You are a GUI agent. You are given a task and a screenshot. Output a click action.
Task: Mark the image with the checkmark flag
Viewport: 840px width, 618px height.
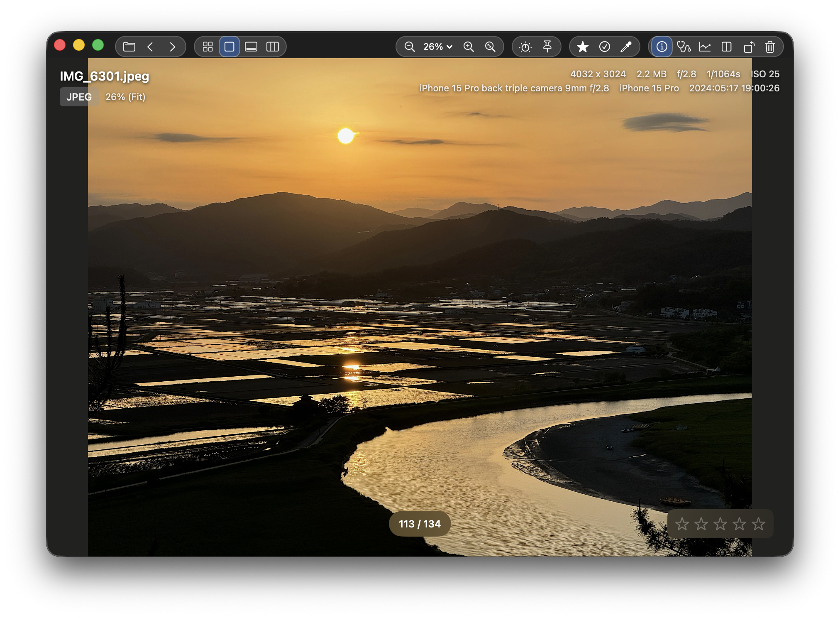(x=605, y=47)
